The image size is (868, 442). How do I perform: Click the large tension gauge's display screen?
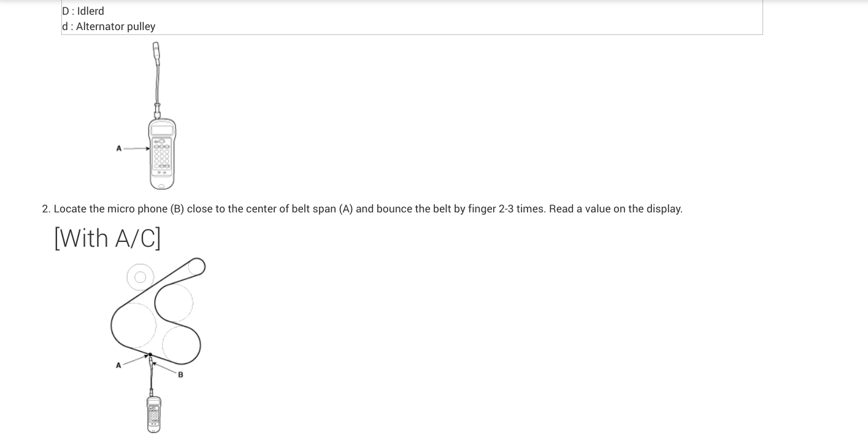coord(162,130)
